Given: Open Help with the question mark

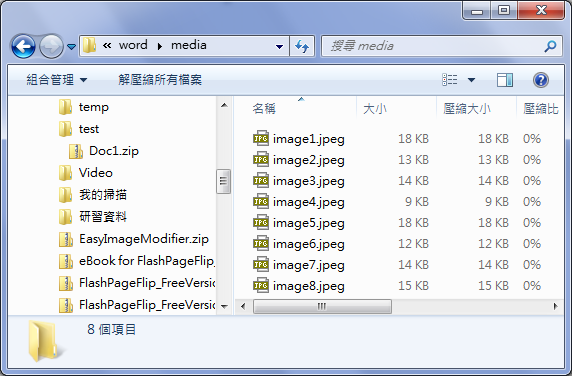Looking at the screenshot, I should pos(541,80).
